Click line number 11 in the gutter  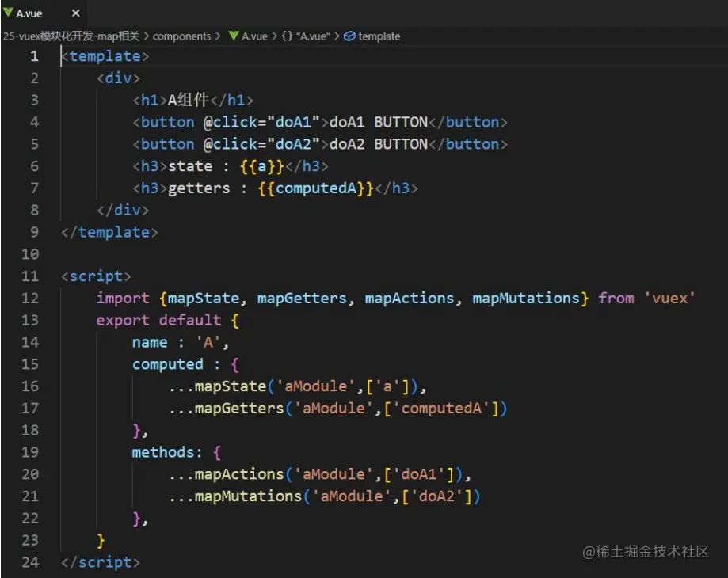[30, 276]
